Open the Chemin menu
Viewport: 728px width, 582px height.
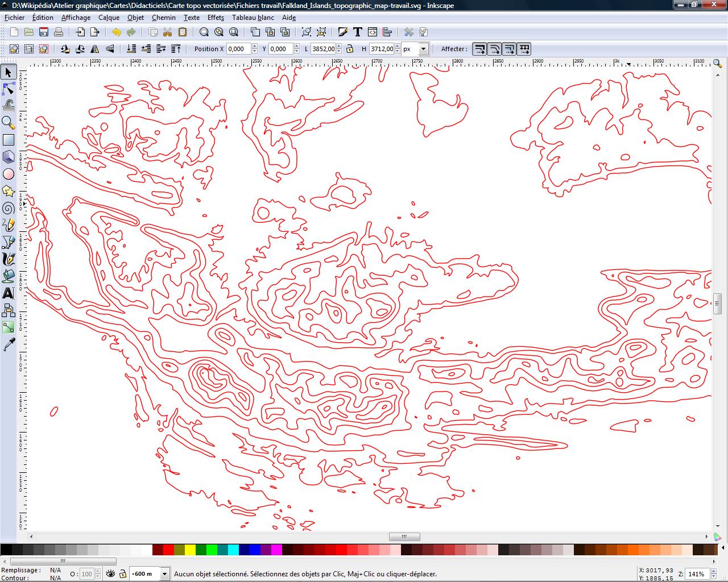point(164,18)
